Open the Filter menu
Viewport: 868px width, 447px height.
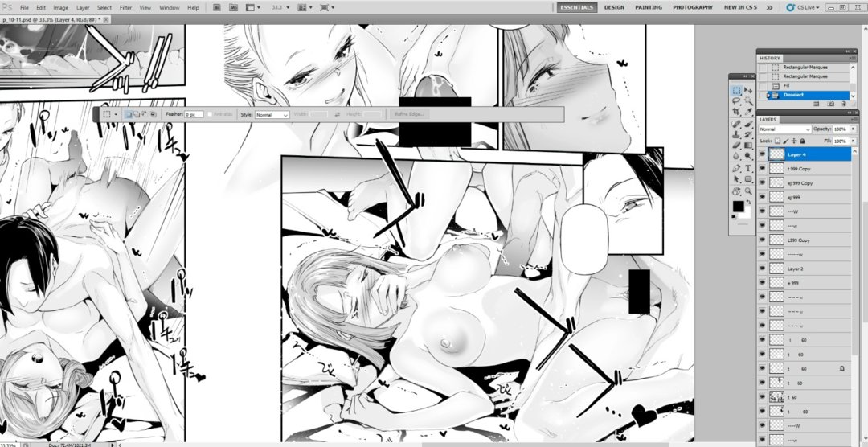pos(125,8)
